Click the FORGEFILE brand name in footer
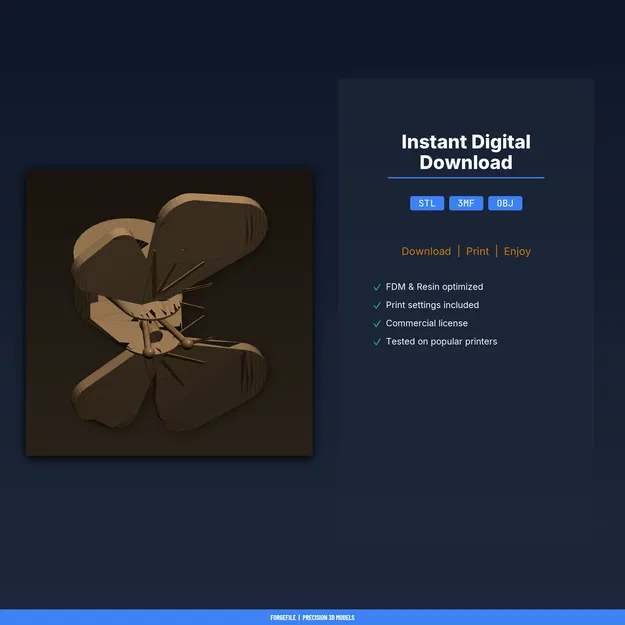 tap(283, 617)
